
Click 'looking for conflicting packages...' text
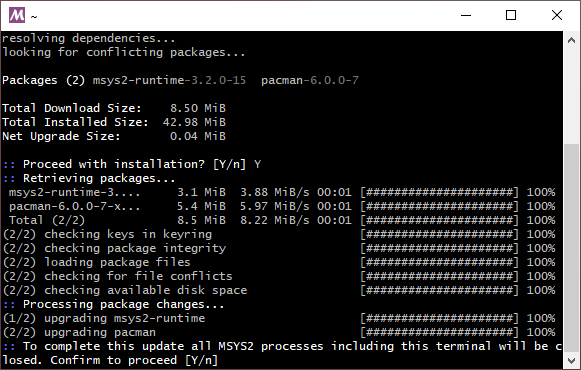click(123, 52)
